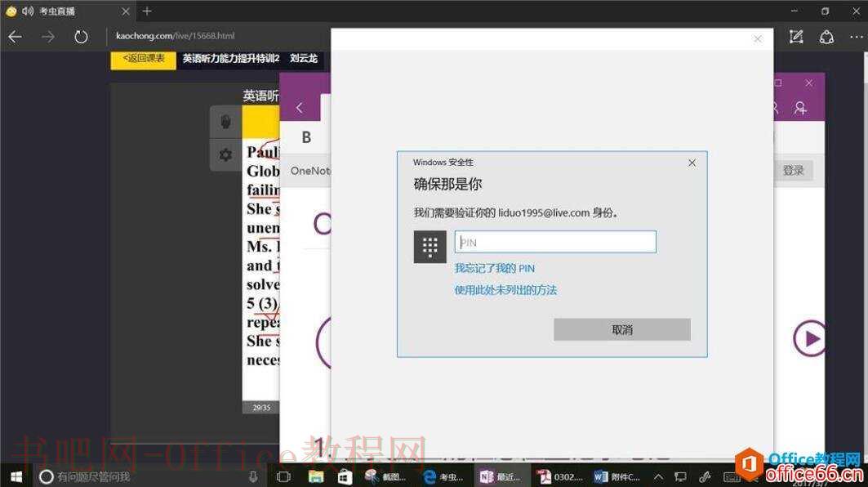The width and height of the screenshot is (868, 487).
Task: Mute the tab audio speaker icon
Action: tap(28, 11)
